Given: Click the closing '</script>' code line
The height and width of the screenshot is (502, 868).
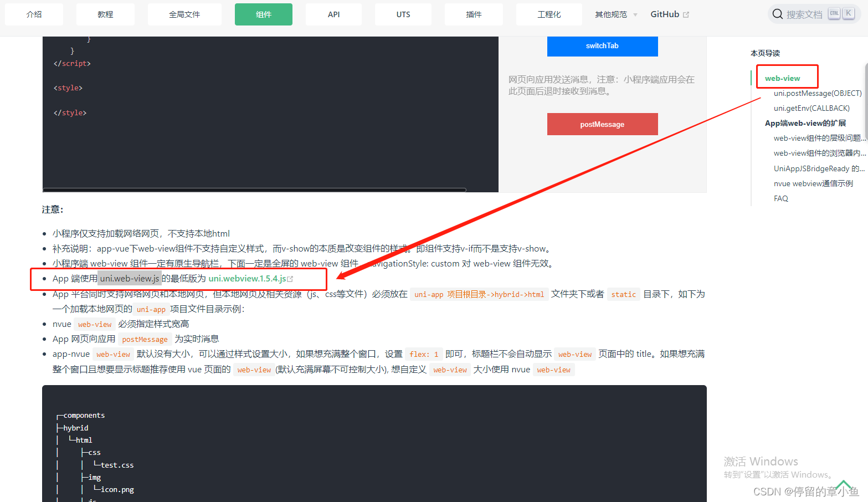Looking at the screenshot, I should point(72,63).
